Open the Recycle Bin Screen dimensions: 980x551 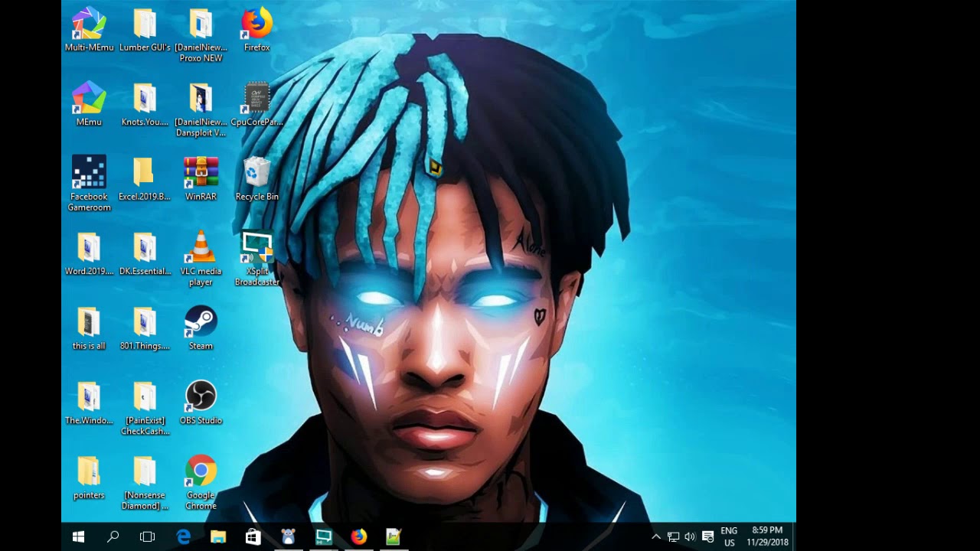[x=256, y=179]
